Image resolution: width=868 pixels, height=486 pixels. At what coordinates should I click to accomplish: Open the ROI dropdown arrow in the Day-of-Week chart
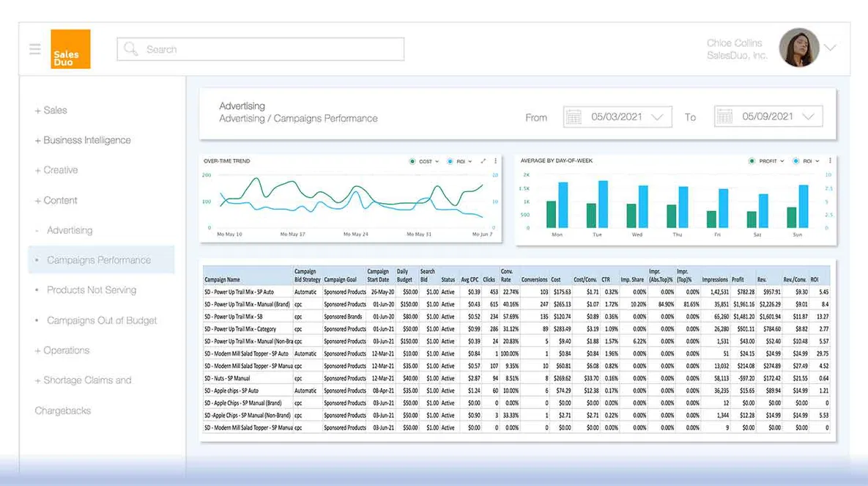pos(817,161)
